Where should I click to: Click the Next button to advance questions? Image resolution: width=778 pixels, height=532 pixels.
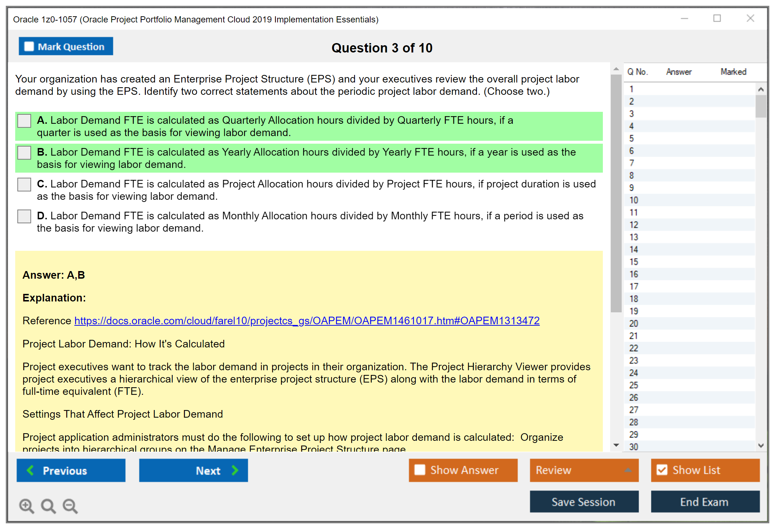tap(194, 470)
